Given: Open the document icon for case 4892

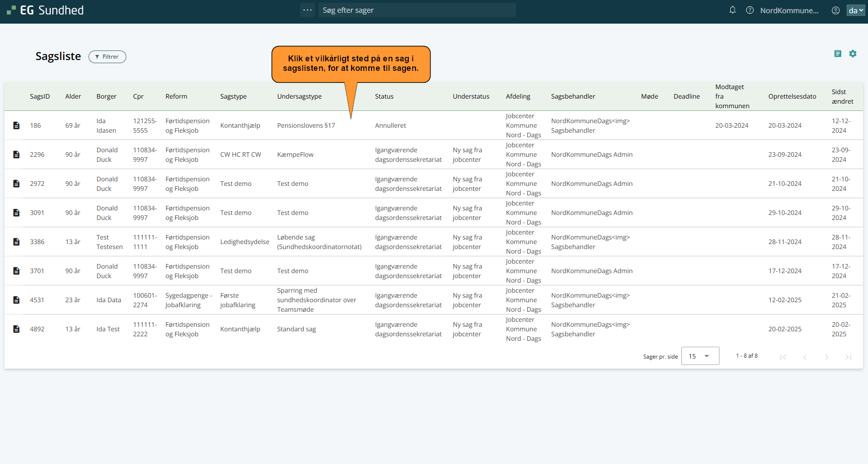Looking at the screenshot, I should coord(16,329).
